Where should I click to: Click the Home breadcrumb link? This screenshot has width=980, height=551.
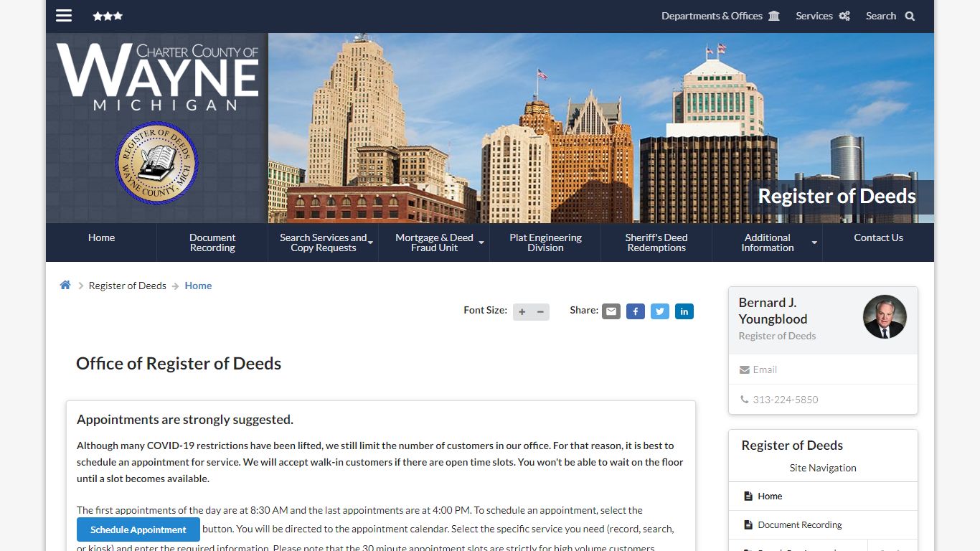198,286
